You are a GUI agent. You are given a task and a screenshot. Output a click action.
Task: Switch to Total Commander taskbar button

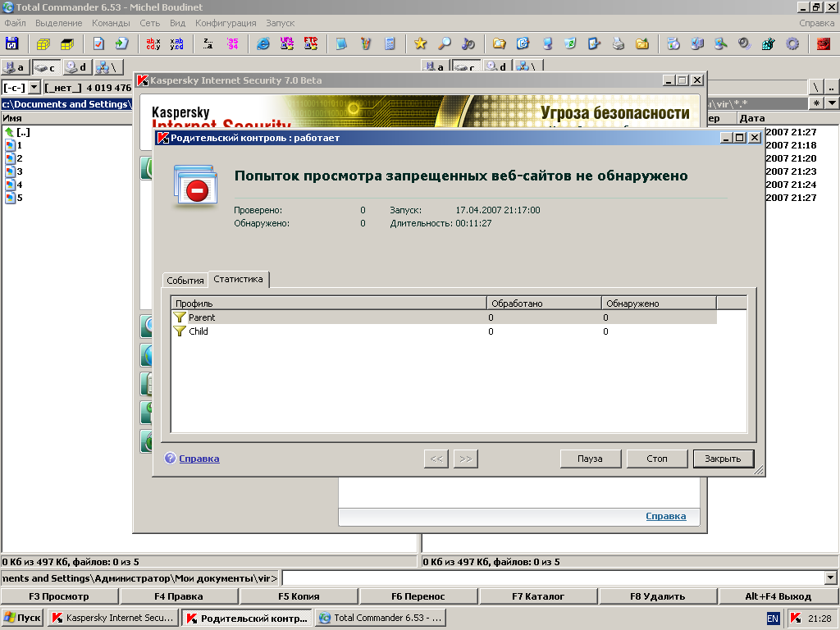381,618
